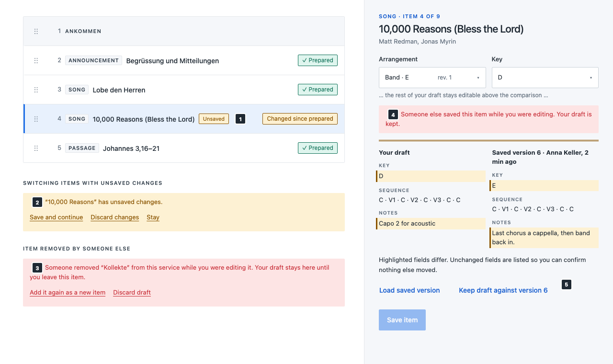Click the ANNOUNCEMENT type tag

pyautogui.click(x=93, y=61)
